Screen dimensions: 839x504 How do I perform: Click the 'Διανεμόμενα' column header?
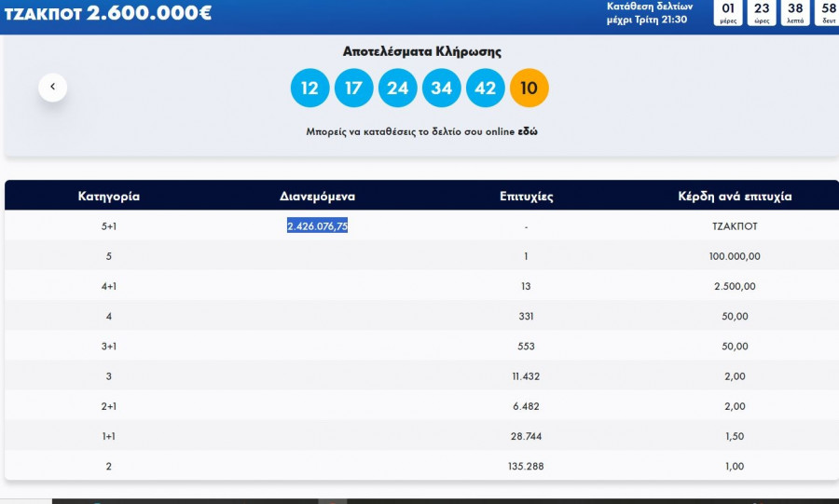click(x=317, y=197)
